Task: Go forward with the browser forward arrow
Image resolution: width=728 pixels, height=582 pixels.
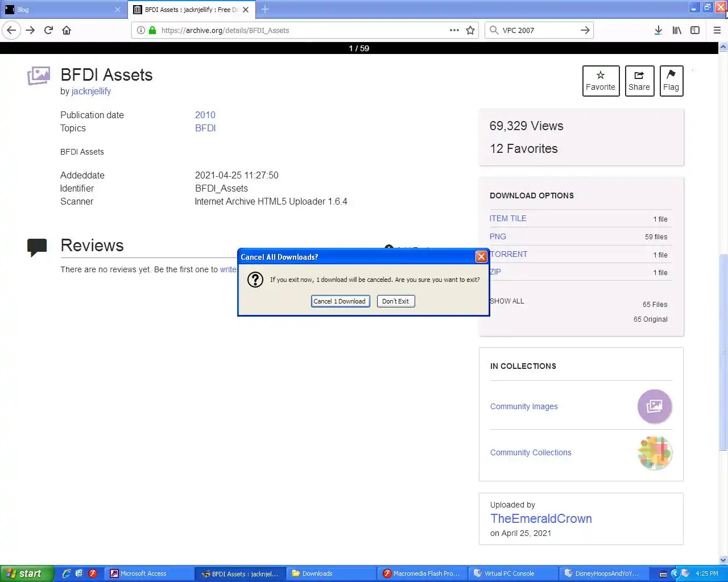Action: pyautogui.click(x=30, y=30)
